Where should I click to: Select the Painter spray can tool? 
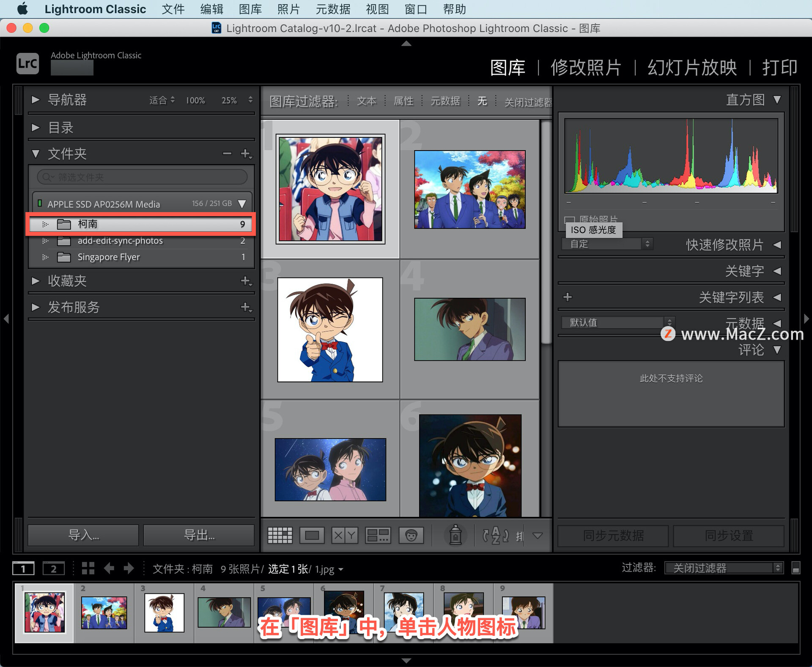click(x=455, y=535)
